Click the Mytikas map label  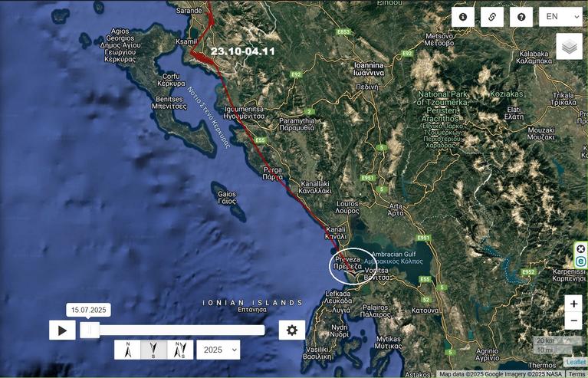coord(388,342)
